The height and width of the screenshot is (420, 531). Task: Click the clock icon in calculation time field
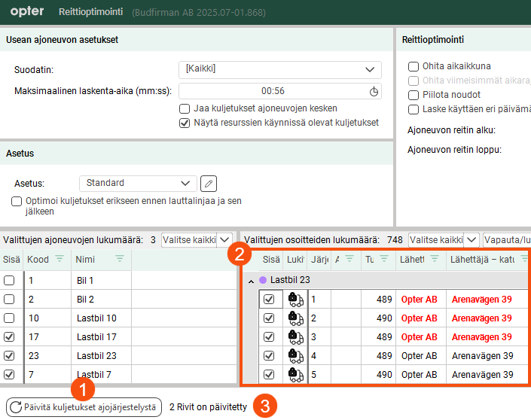[374, 91]
